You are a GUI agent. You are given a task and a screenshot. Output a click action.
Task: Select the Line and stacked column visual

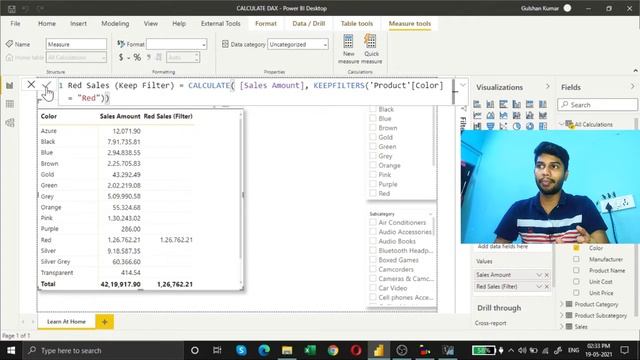[x=517, y=116]
